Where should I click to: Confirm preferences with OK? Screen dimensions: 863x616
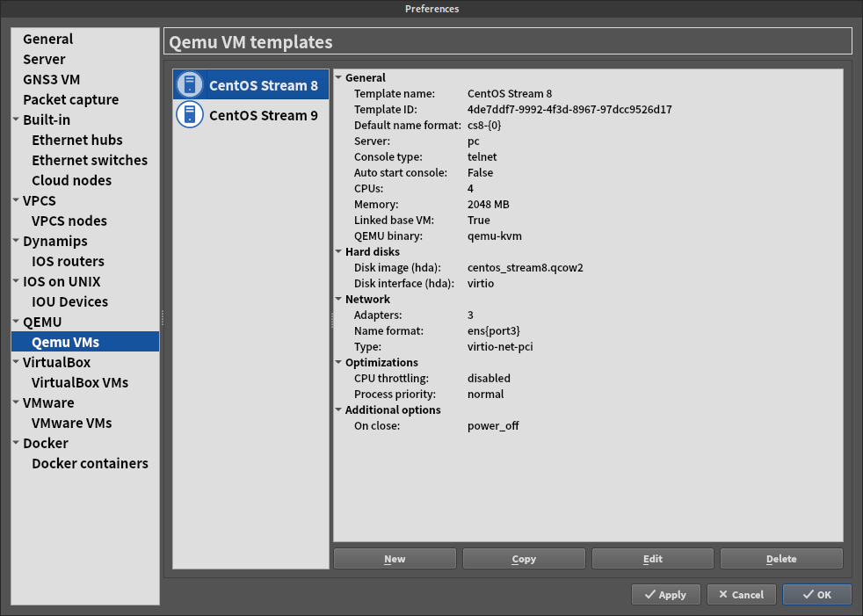tap(816, 594)
